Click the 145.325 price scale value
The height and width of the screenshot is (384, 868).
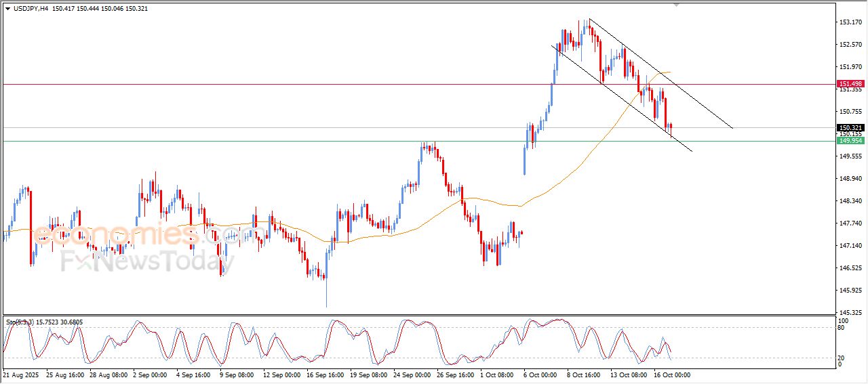click(850, 312)
